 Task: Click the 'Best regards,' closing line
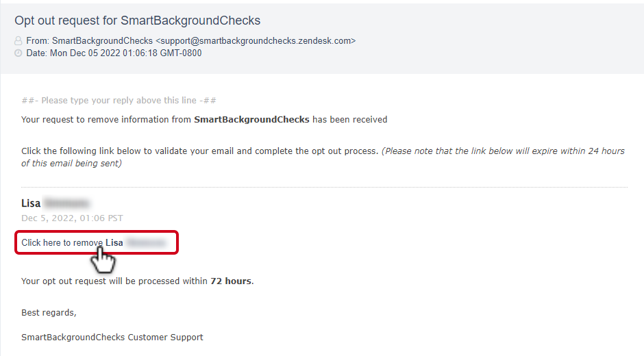coord(49,312)
